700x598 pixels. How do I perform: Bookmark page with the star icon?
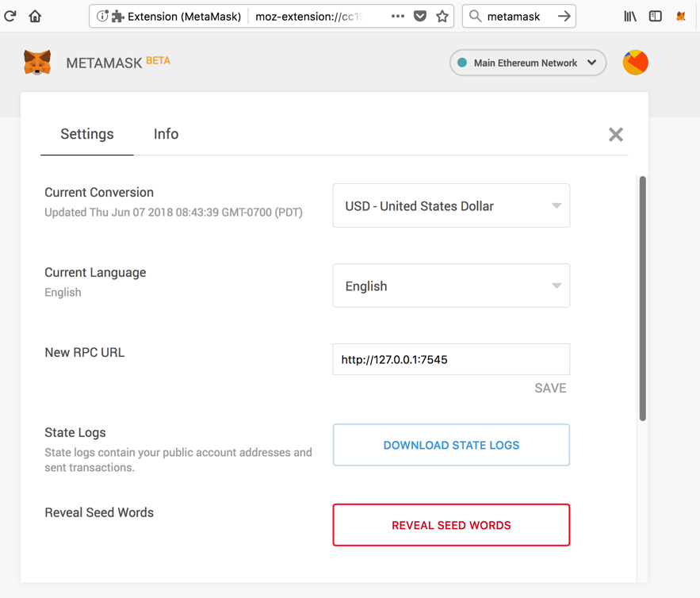(442, 16)
